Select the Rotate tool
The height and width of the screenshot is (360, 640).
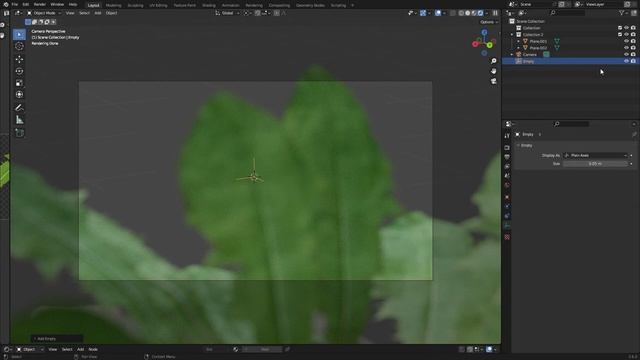coord(19,71)
